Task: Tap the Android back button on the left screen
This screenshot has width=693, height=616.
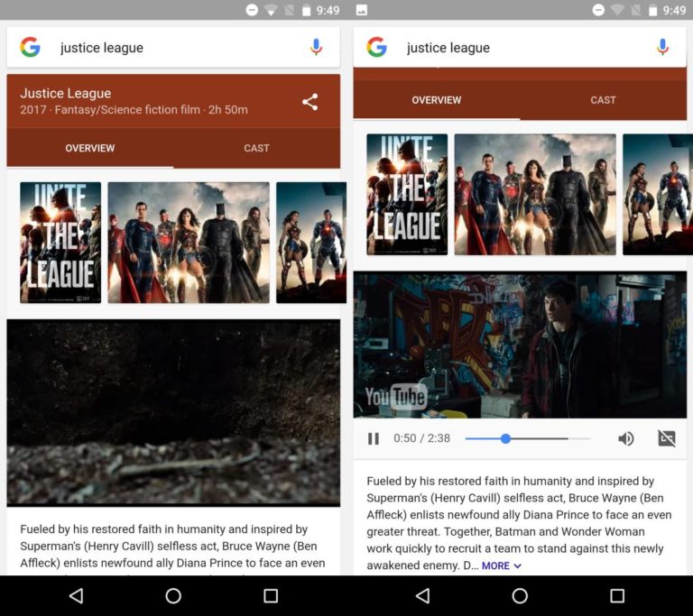Action: [x=77, y=595]
